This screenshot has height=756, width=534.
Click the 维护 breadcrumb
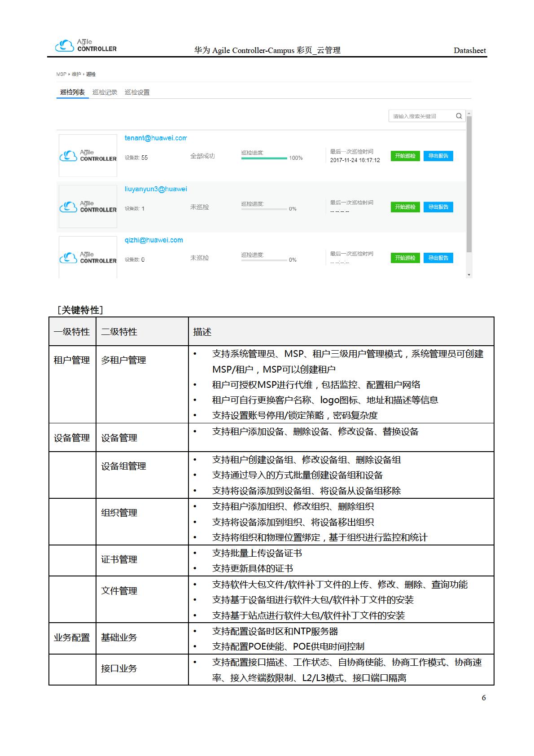(x=76, y=74)
